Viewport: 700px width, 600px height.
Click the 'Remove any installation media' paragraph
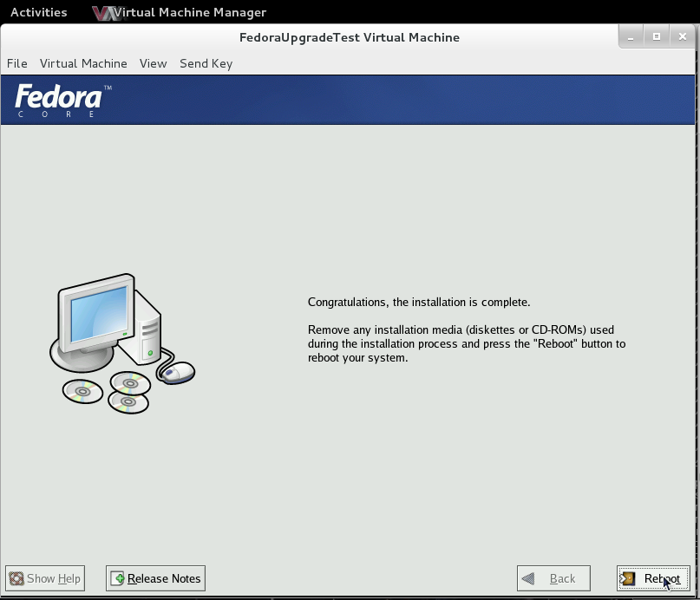467,344
